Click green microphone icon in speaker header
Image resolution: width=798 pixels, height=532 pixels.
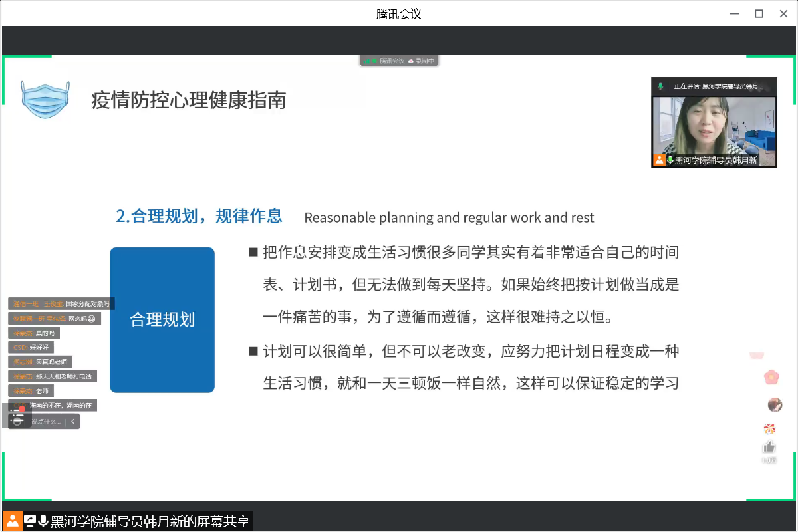pos(660,86)
